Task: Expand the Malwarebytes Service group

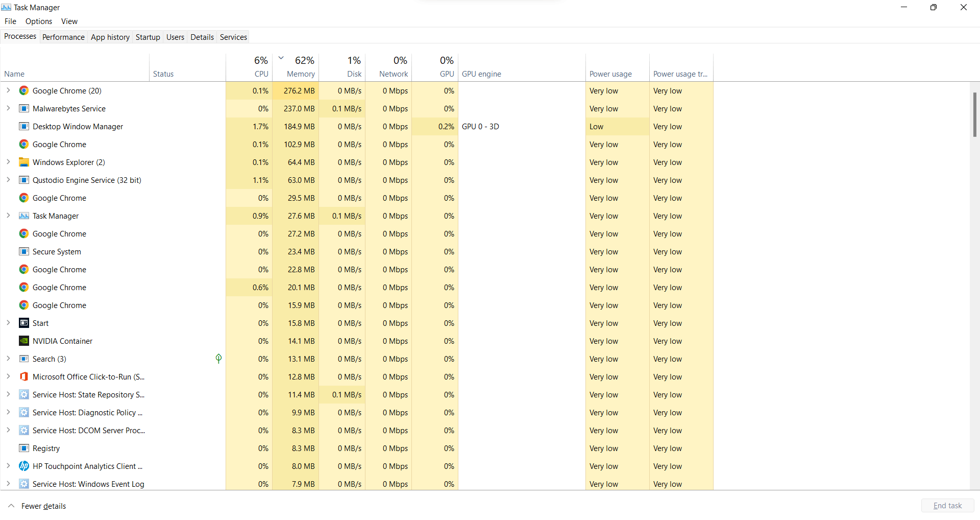Action: tap(8, 108)
